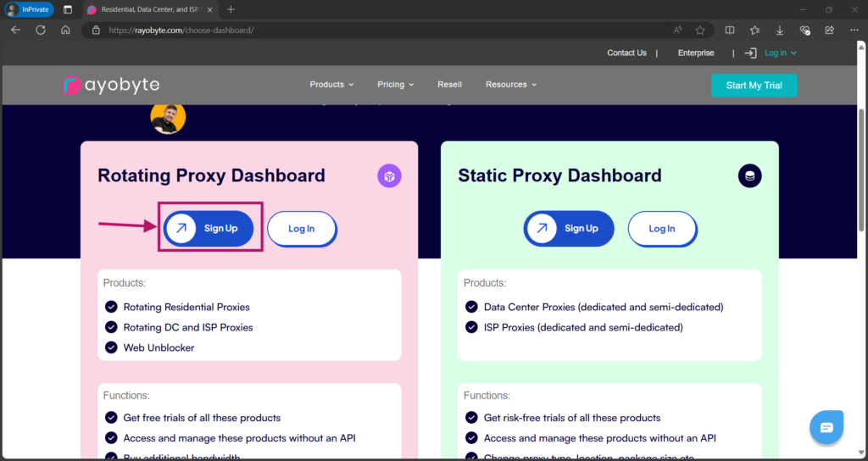Log In to Rotating Proxy Dashboard
The width and height of the screenshot is (868, 461).
tap(302, 229)
